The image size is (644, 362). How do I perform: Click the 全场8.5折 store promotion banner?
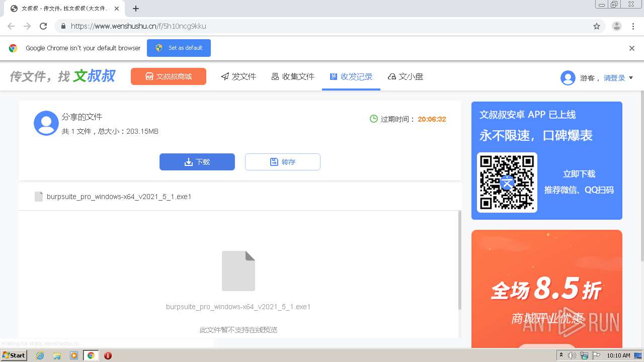point(547,289)
